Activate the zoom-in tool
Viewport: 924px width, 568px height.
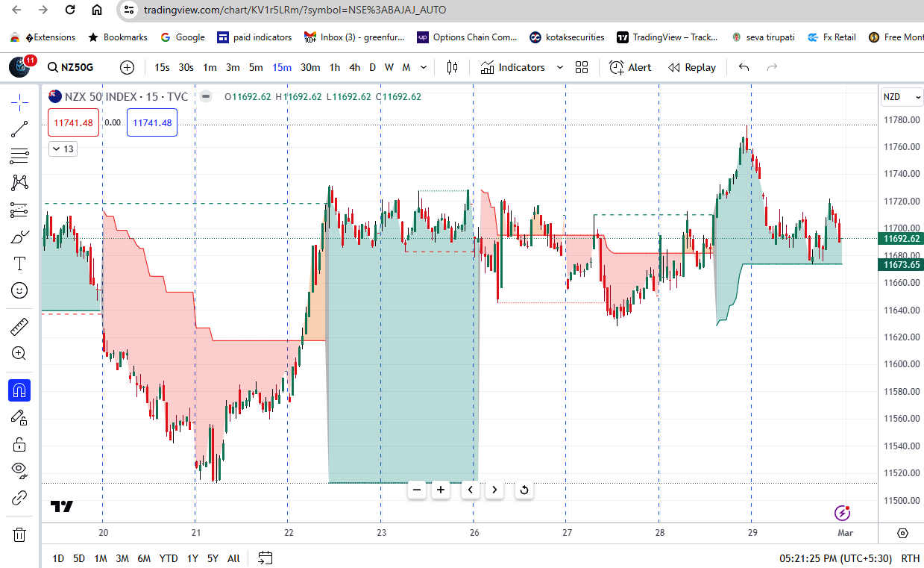(19, 352)
